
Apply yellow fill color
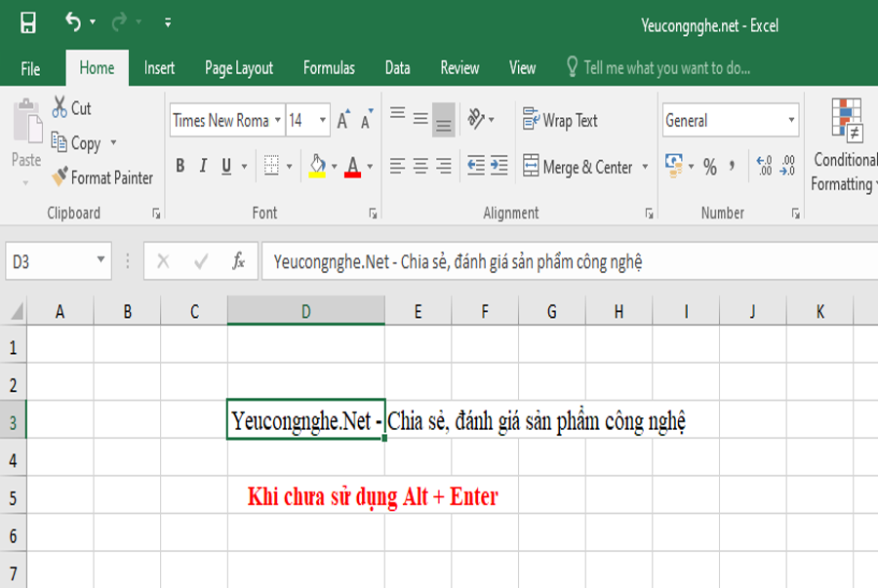click(x=317, y=166)
